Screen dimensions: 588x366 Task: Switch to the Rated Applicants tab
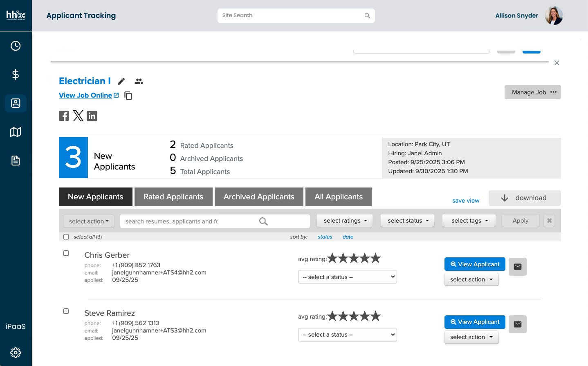click(x=173, y=197)
